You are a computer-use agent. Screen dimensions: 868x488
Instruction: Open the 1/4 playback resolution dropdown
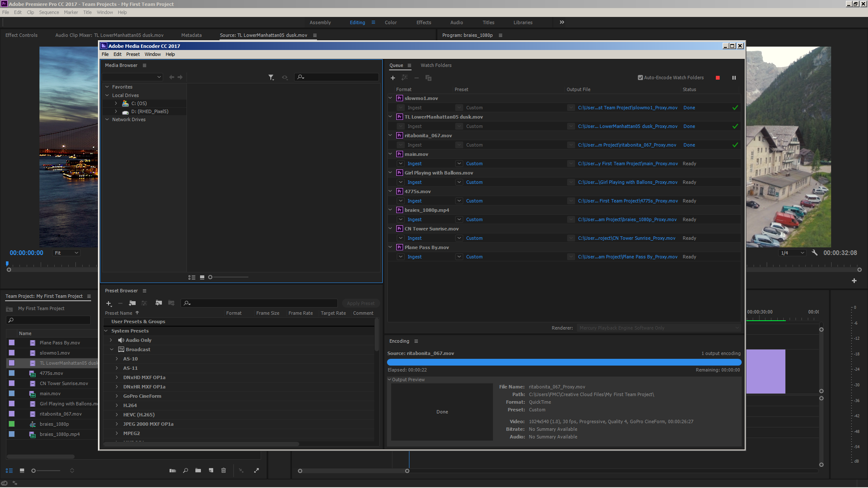coord(792,253)
